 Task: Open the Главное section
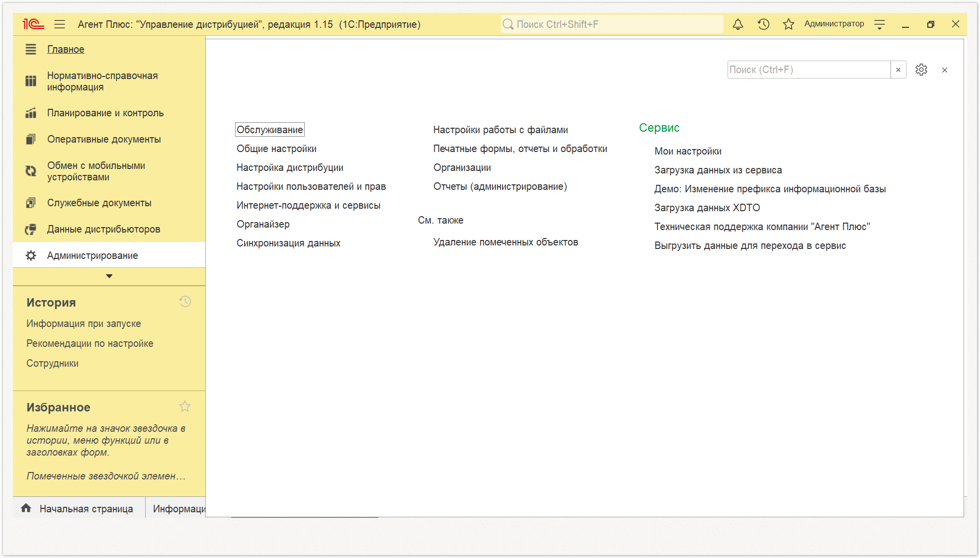66,49
